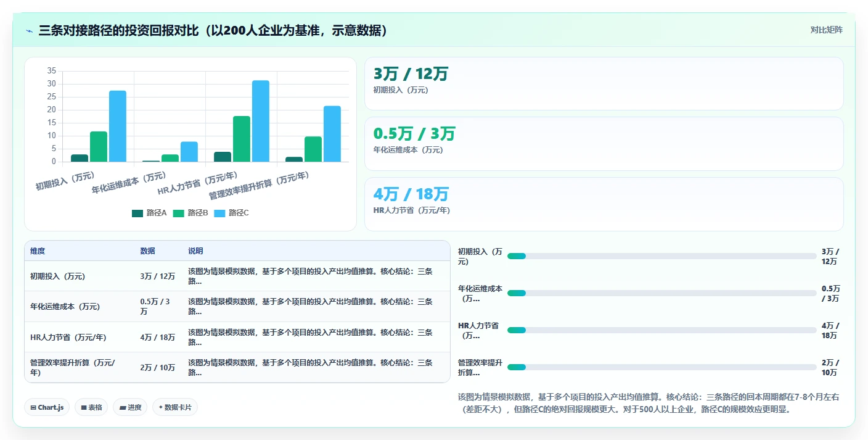Click the 路径C blue legend swatch
Image resolution: width=868 pixels, height=440 pixels.
tap(220, 213)
